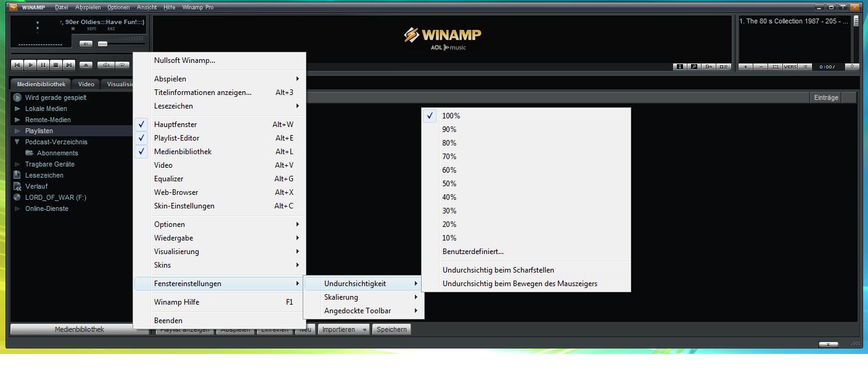
Task: Toggle shuffle playback button
Action: click(106, 65)
